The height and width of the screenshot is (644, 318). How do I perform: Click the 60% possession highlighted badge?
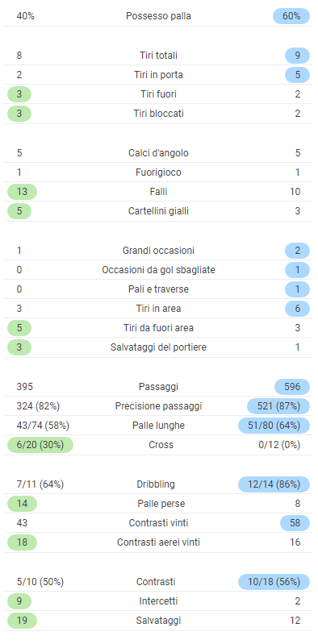coord(291,16)
